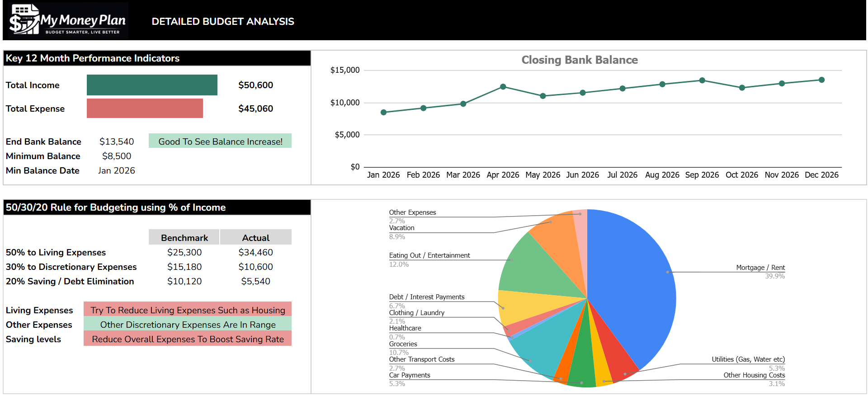Pick the Sep 2026 point on the balance line

point(702,80)
